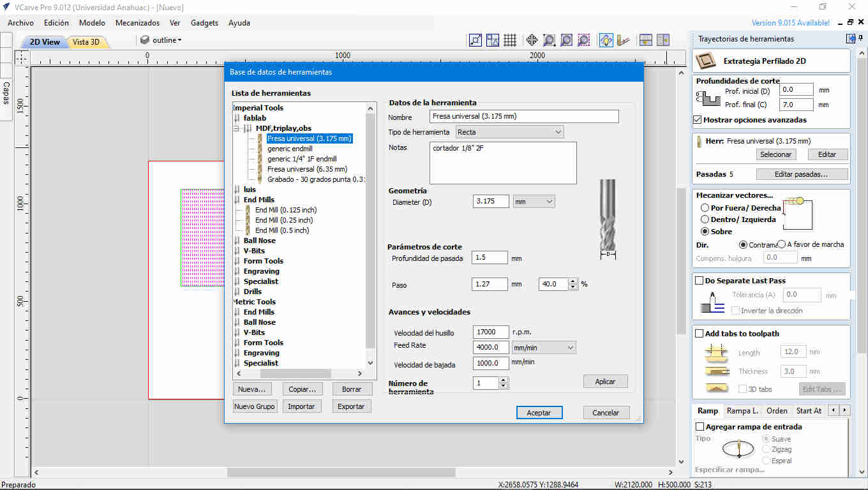Click the cut depth diagram icon
This screenshot has width=868, height=490.
(708, 99)
